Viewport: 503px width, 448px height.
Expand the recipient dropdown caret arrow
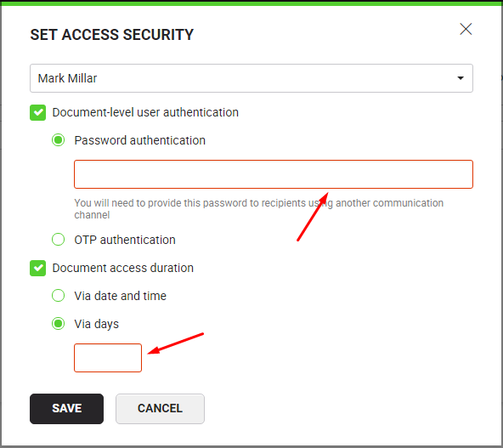461,78
